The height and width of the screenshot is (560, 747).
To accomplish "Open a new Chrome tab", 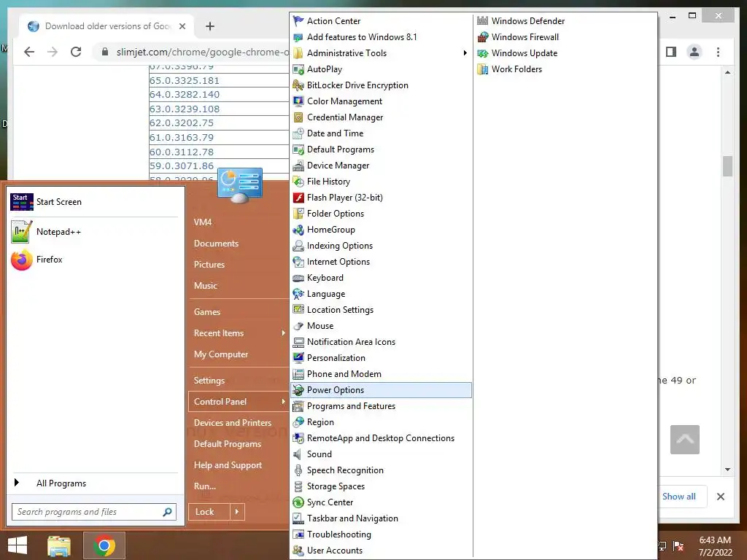I will (210, 26).
